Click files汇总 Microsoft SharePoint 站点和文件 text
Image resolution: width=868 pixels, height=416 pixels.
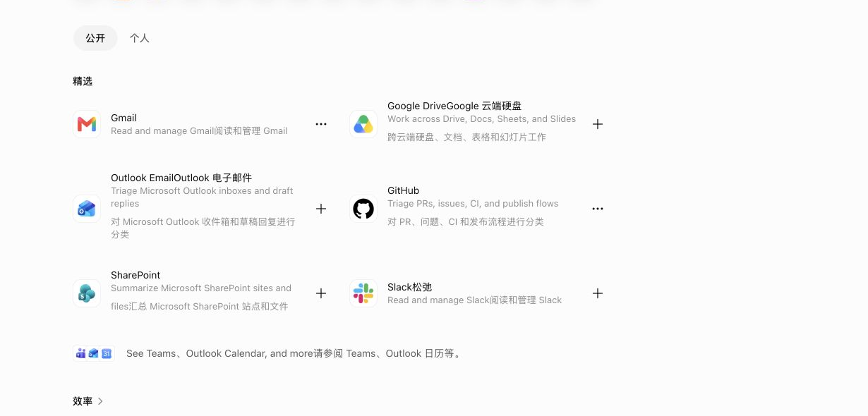(200, 306)
